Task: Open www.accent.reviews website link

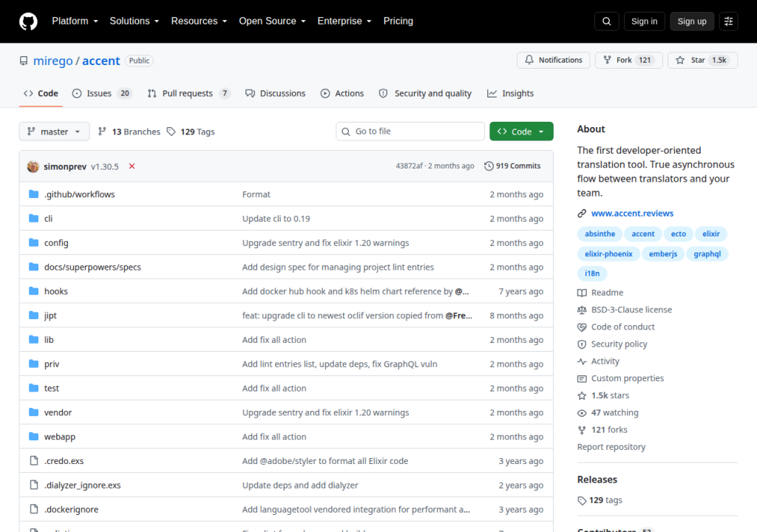Action: point(632,214)
